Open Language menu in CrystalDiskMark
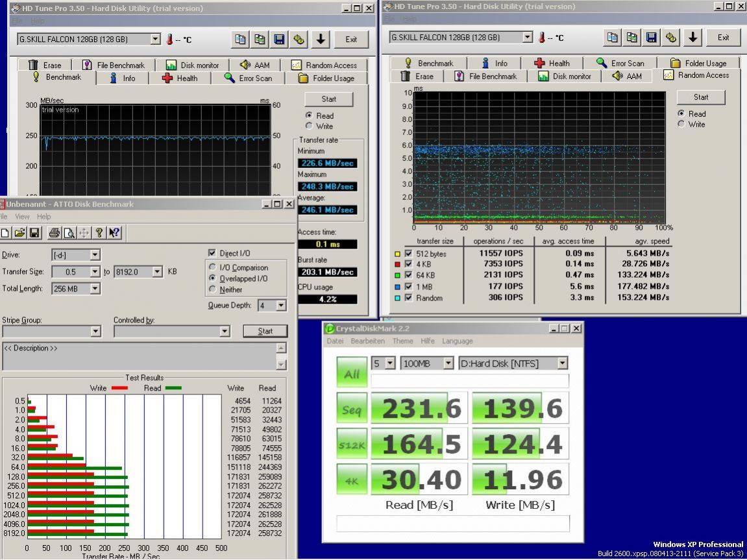This screenshot has width=747, height=560. pyautogui.click(x=458, y=341)
